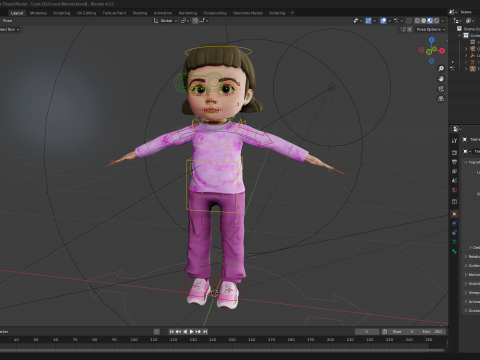Jump to the timeline start frame

pos(171,331)
